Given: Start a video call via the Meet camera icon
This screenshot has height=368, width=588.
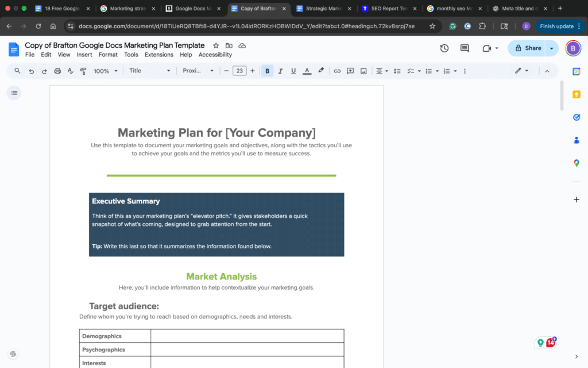Looking at the screenshot, I should [x=485, y=49].
